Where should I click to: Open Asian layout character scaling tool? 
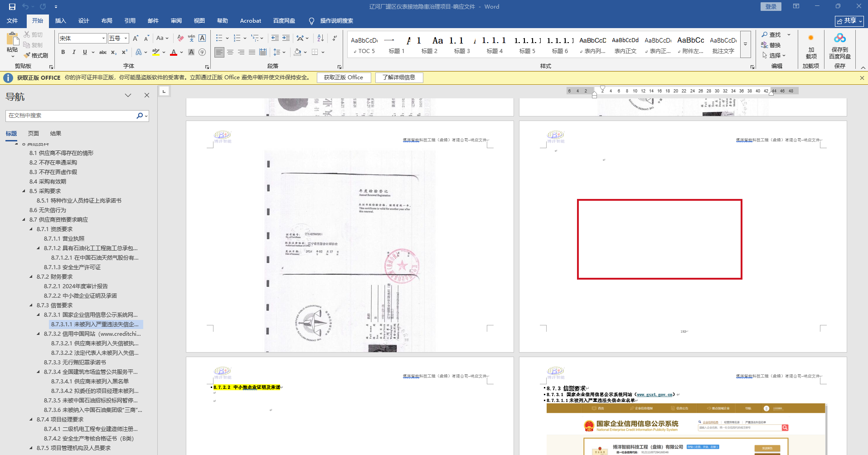(x=300, y=39)
